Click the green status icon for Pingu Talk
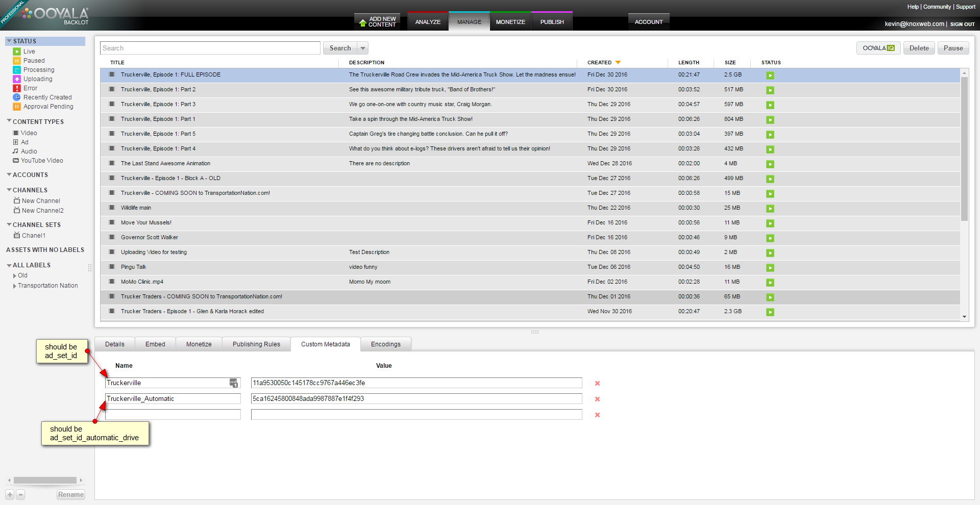 [x=770, y=268]
